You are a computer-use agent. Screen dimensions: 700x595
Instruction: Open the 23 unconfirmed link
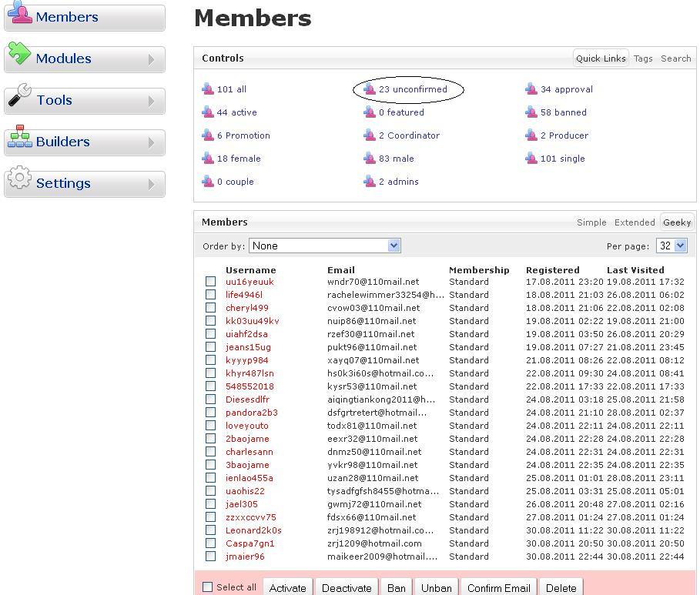pyautogui.click(x=413, y=89)
